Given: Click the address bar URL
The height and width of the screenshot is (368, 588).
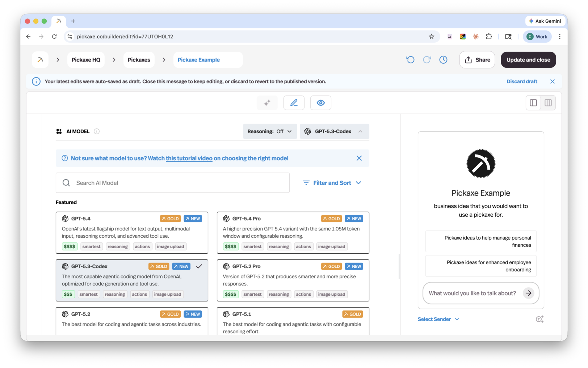Looking at the screenshot, I should click(125, 37).
